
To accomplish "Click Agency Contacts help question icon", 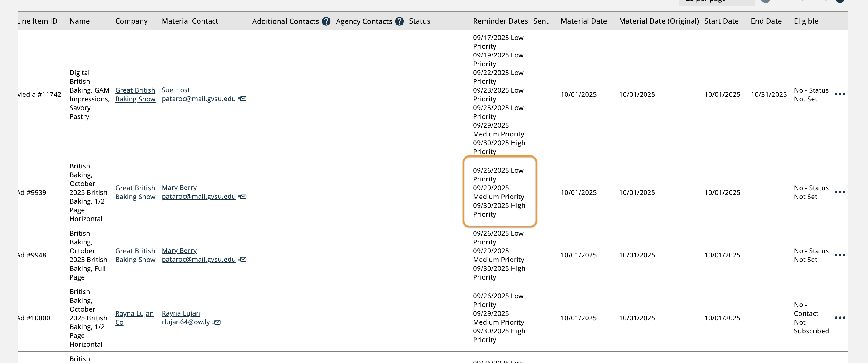I will 399,21.
